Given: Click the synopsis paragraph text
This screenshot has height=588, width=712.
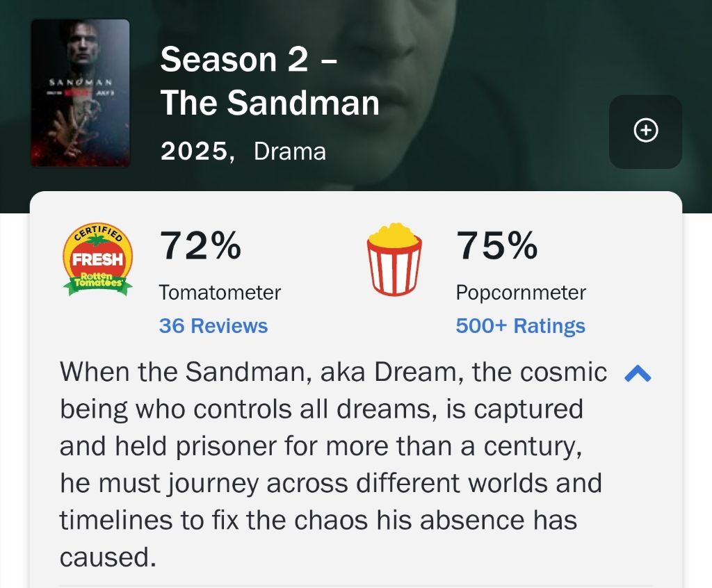Looking at the screenshot, I should [x=327, y=464].
